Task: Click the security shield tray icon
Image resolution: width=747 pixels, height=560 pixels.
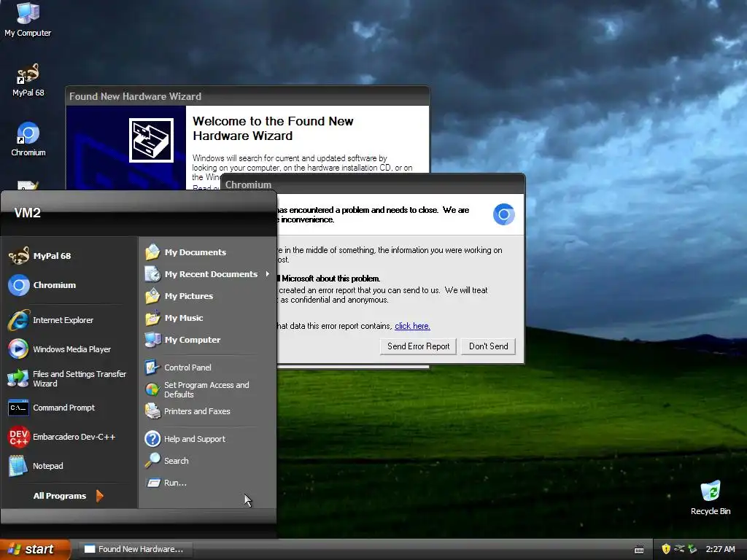Action: pos(666,549)
